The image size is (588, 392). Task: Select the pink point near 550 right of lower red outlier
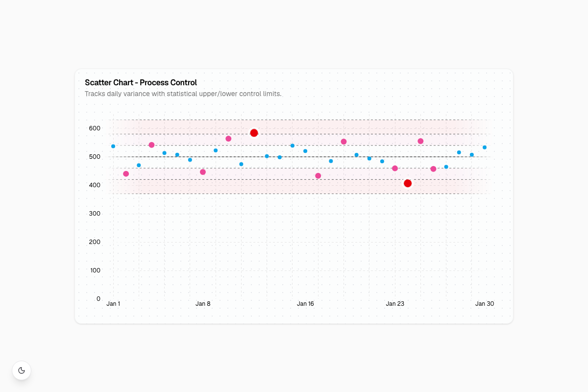click(x=420, y=141)
